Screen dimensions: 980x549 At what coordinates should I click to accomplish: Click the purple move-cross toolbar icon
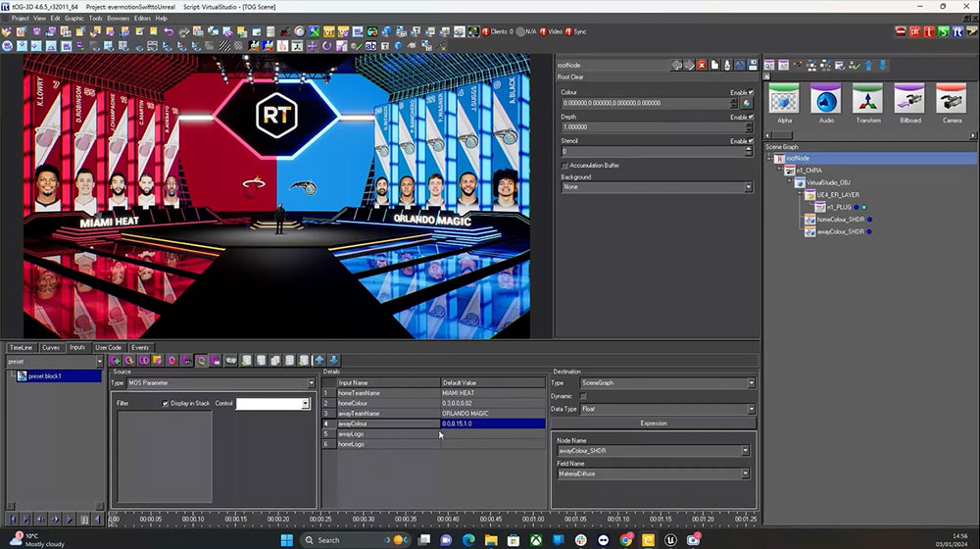313,46
